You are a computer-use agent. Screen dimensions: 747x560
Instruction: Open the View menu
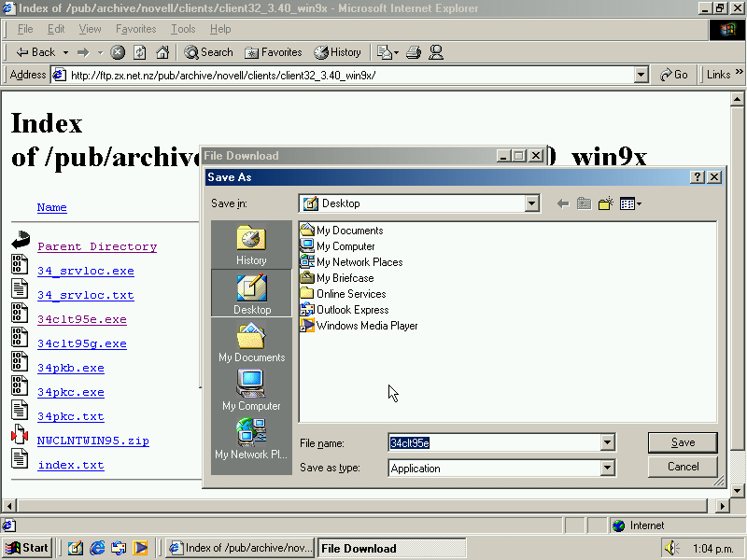point(90,29)
